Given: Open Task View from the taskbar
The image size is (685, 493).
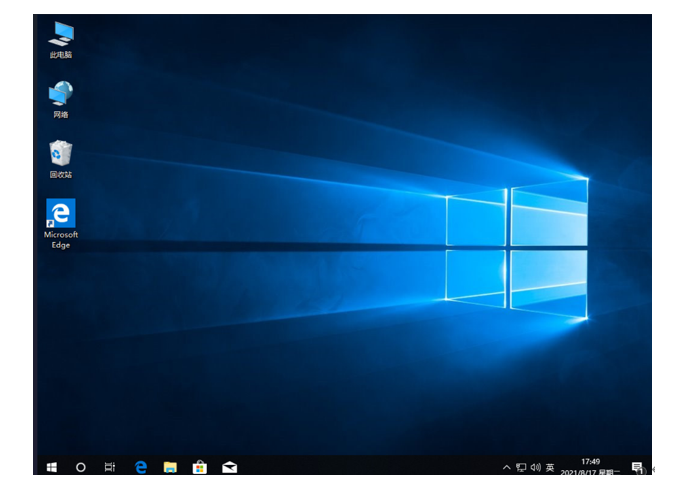Looking at the screenshot, I should pos(110,467).
